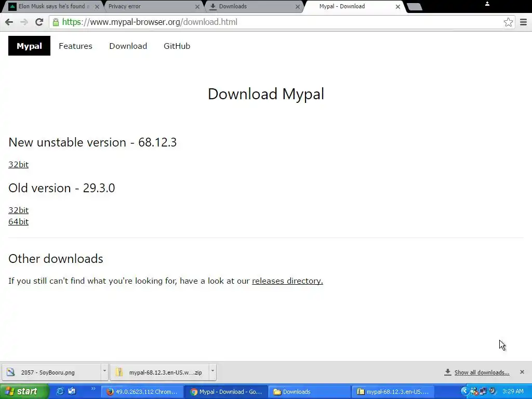Expand options for mypal zip download
This screenshot has width=532, height=399.
coord(212,371)
